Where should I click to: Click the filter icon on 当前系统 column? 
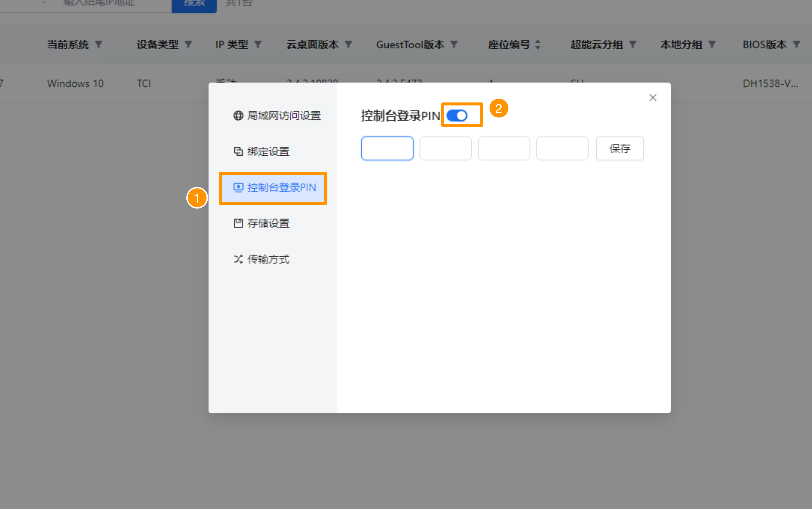98,45
